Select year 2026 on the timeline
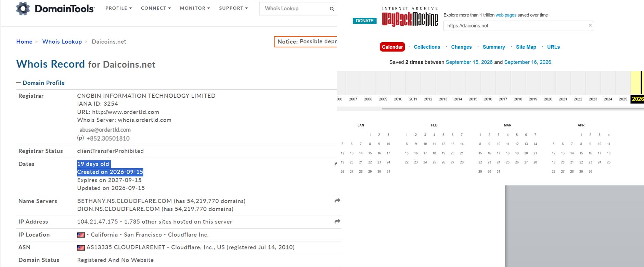The width and height of the screenshot is (644, 267). point(637,99)
